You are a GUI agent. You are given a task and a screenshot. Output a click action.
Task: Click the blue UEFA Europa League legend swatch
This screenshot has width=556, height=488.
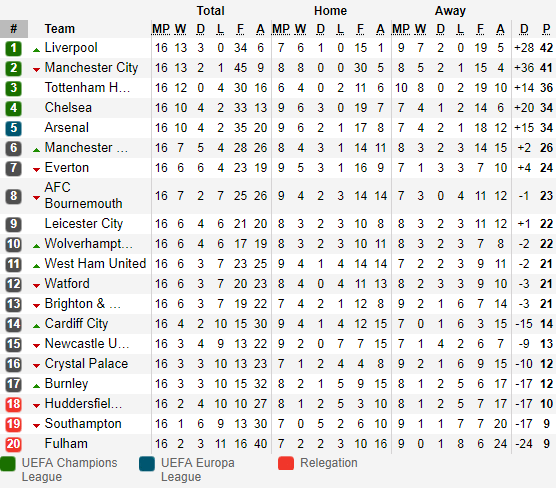[x=147, y=464]
